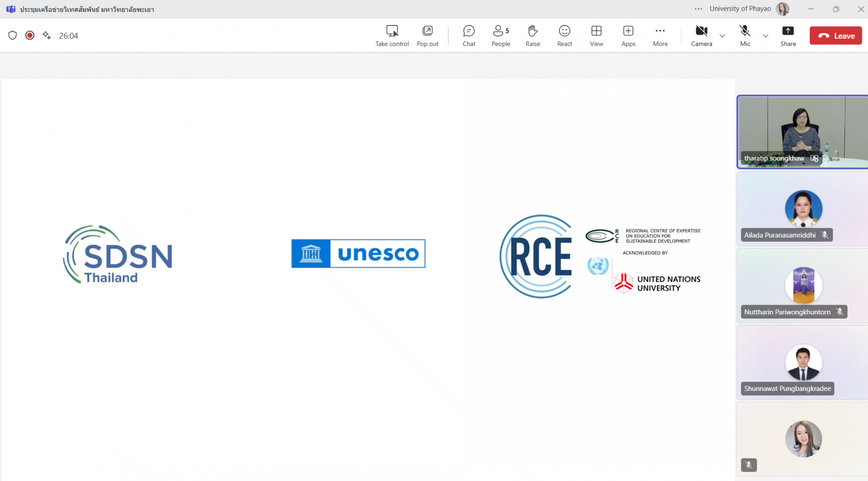Click the unesco logo on slide

tap(358, 254)
